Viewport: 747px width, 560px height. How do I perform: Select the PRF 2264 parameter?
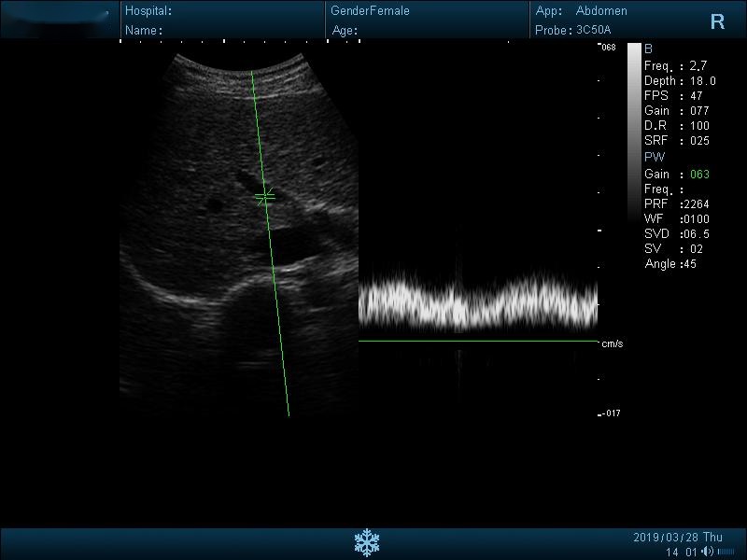677,204
